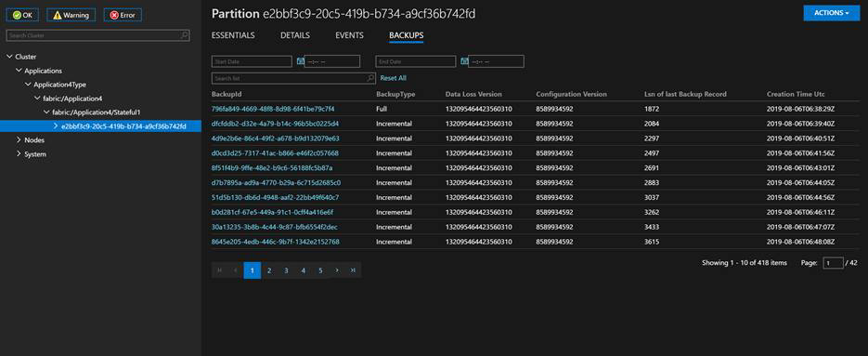Click the search magnifier in Search Cluster box
The width and height of the screenshot is (868, 356).
pyautogui.click(x=185, y=35)
